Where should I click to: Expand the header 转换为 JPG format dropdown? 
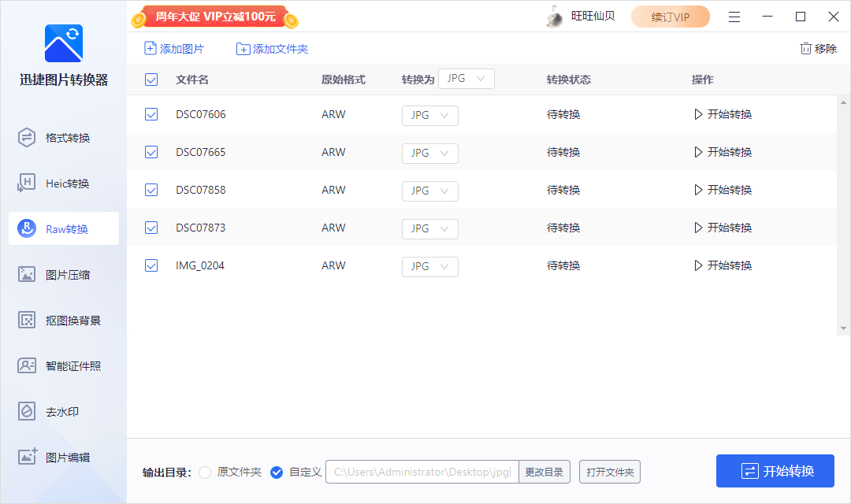click(466, 79)
